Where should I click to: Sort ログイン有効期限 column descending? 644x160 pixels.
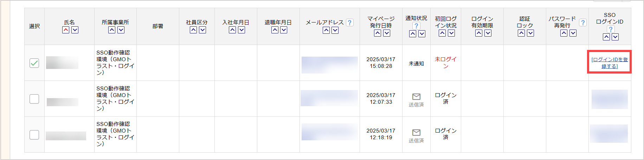[x=488, y=33]
